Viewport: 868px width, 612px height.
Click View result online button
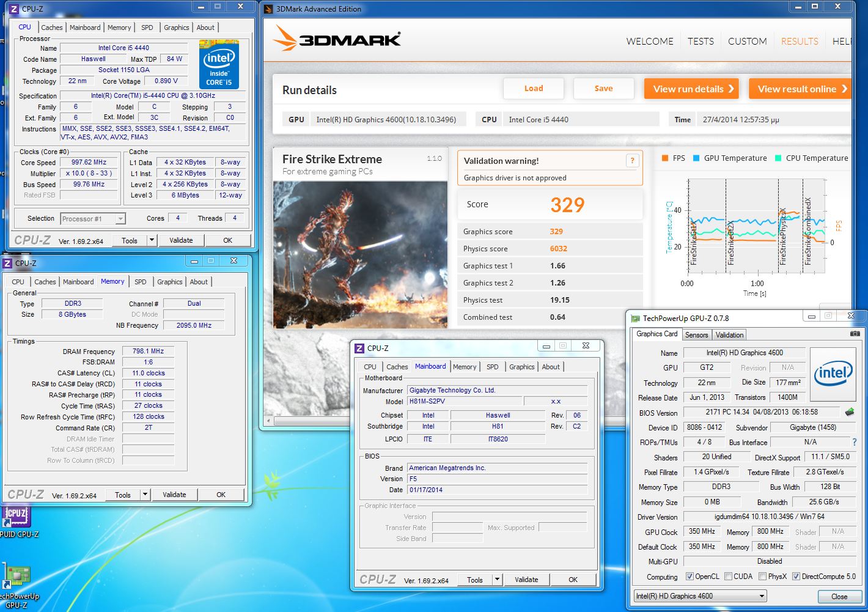pyautogui.click(x=800, y=89)
